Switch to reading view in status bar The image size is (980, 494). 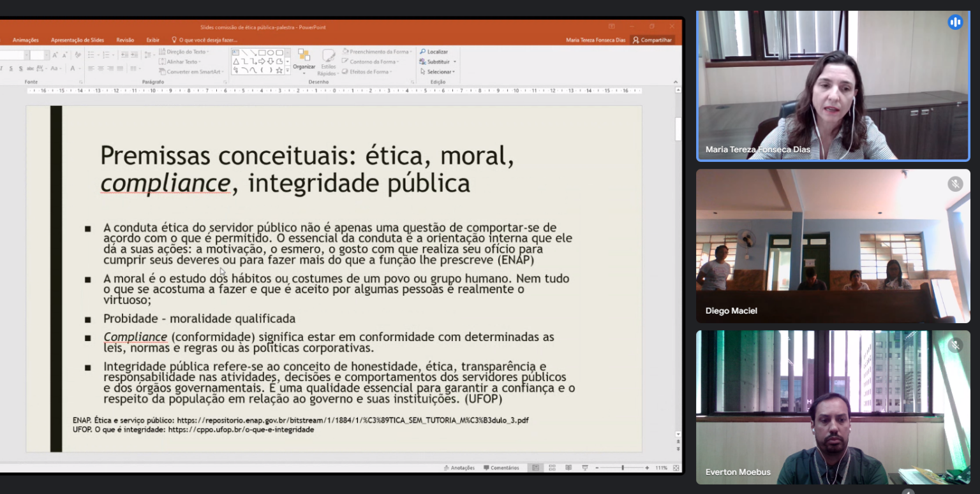[x=568, y=468]
